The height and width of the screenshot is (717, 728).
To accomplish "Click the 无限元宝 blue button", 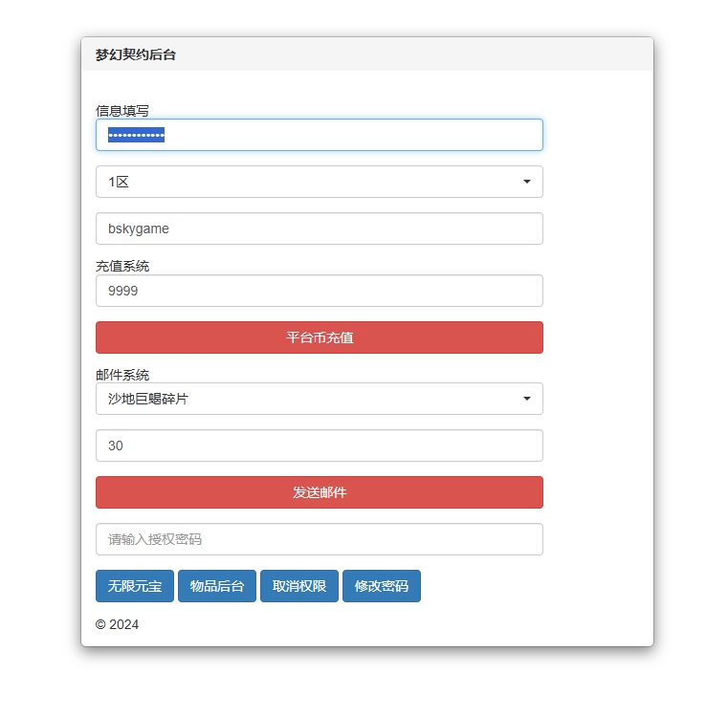I will (x=135, y=586).
